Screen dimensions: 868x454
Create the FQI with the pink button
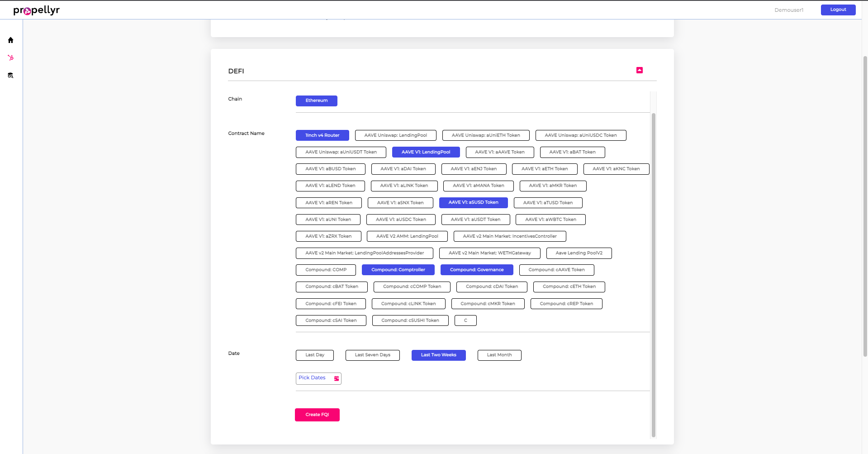[x=317, y=415]
